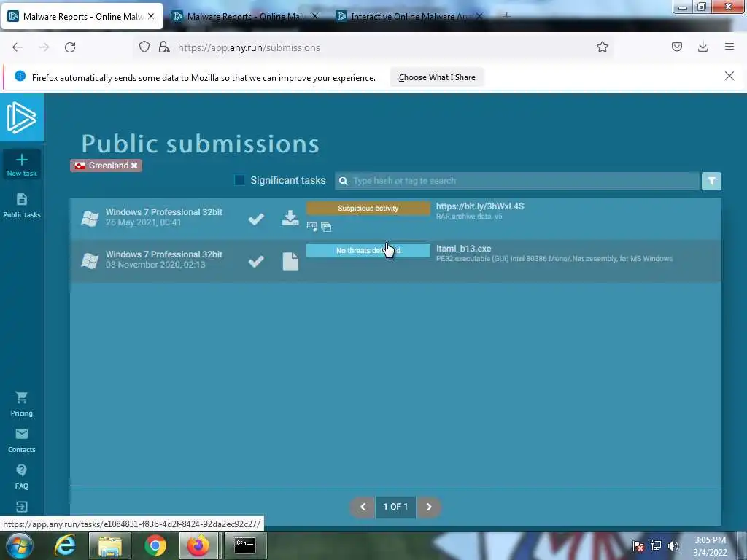Click the tracking protection shield icon

[x=144, y=47]
